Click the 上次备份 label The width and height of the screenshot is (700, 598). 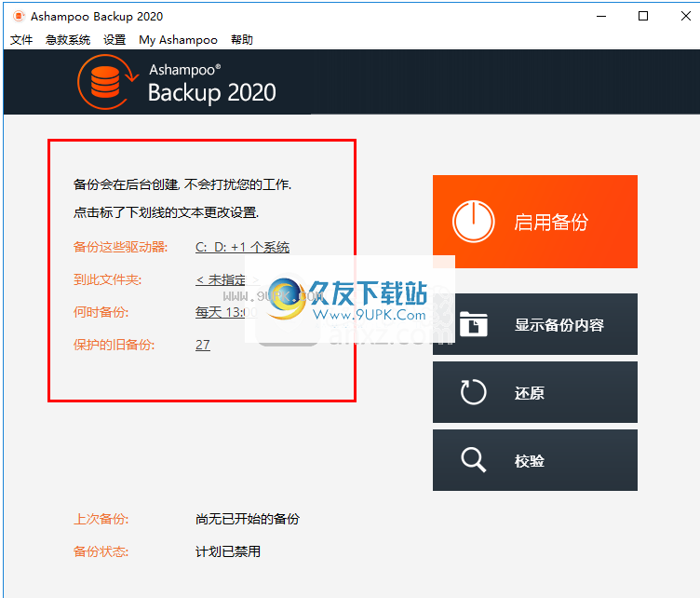pos(101,519)
